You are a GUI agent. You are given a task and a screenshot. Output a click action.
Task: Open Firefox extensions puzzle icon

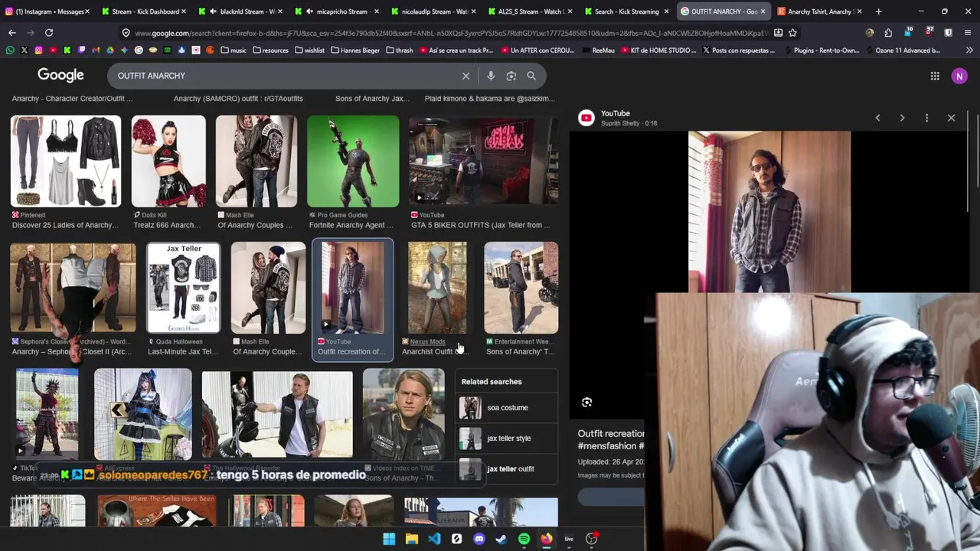(x=888, y=33)
